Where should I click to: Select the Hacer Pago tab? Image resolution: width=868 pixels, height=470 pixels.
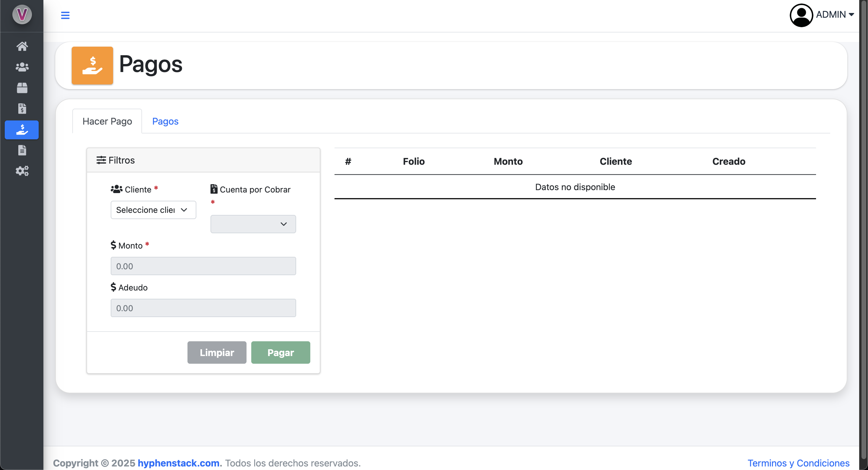pyautogui.click(x=107, y=121)
